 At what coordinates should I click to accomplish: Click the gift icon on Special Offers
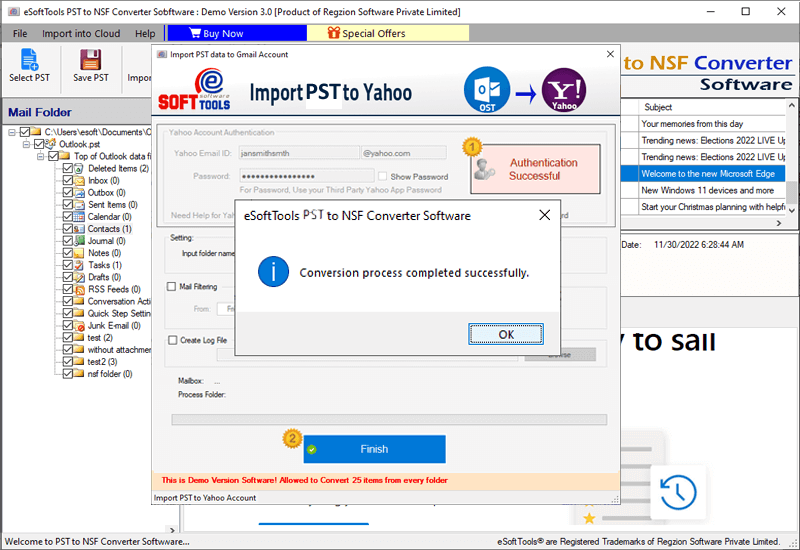click(x=334, y=33)
